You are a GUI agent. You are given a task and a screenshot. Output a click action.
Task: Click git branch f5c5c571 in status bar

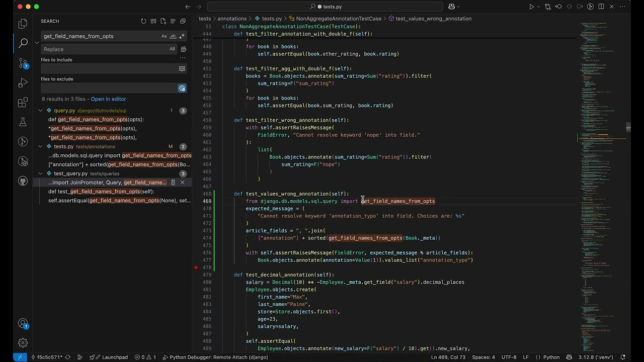pyautogui.click(x=46, y=357)
